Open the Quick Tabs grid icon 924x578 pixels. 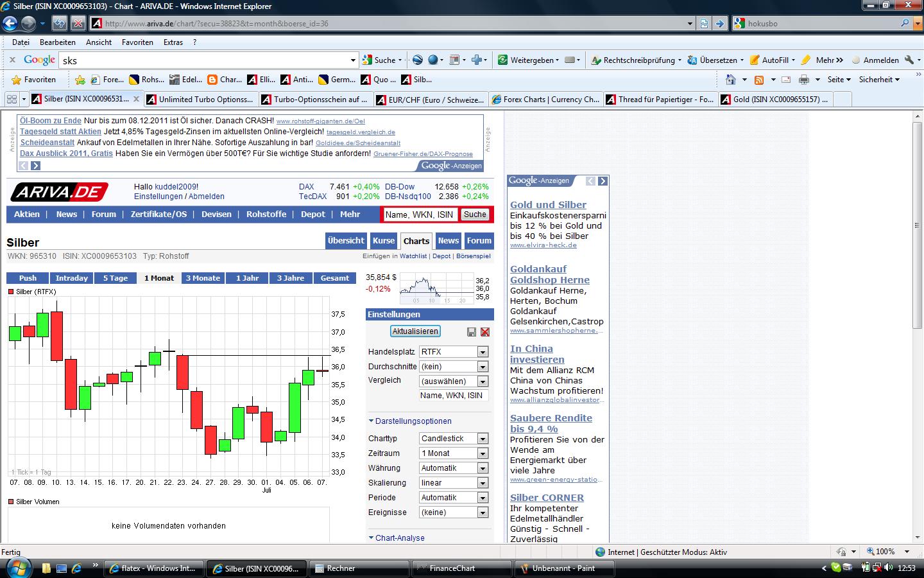point(12,99)
